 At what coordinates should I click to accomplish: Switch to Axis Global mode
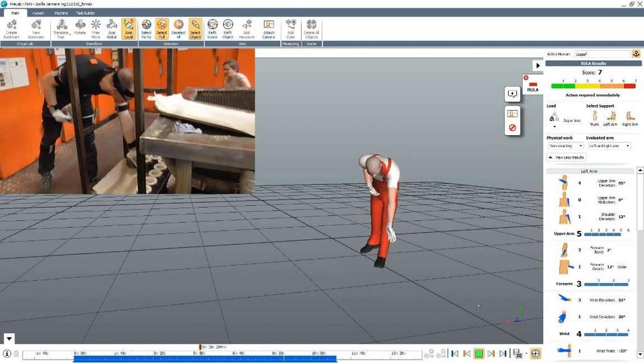111,29
